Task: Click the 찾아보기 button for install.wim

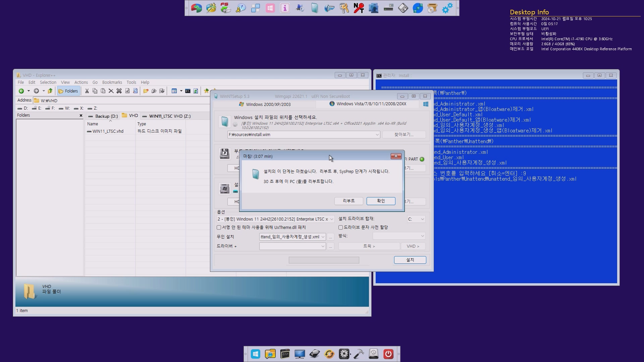Action: click(404, 134)
